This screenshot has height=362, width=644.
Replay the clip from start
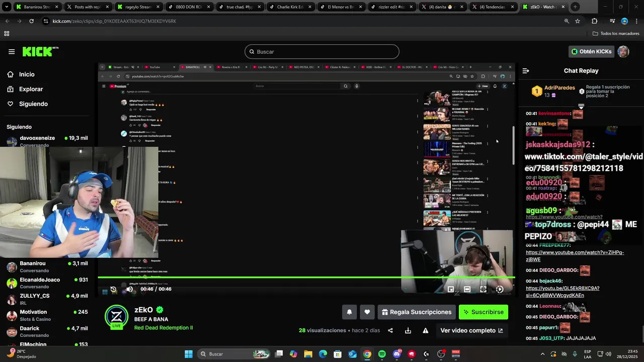tap(113, 289)
